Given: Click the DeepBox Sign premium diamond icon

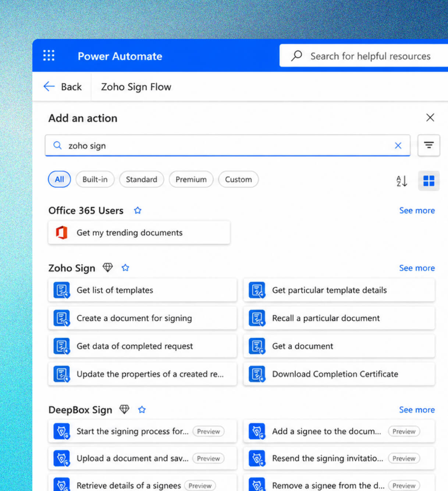Looking at the screenshot, I should (x=124, y=409).
